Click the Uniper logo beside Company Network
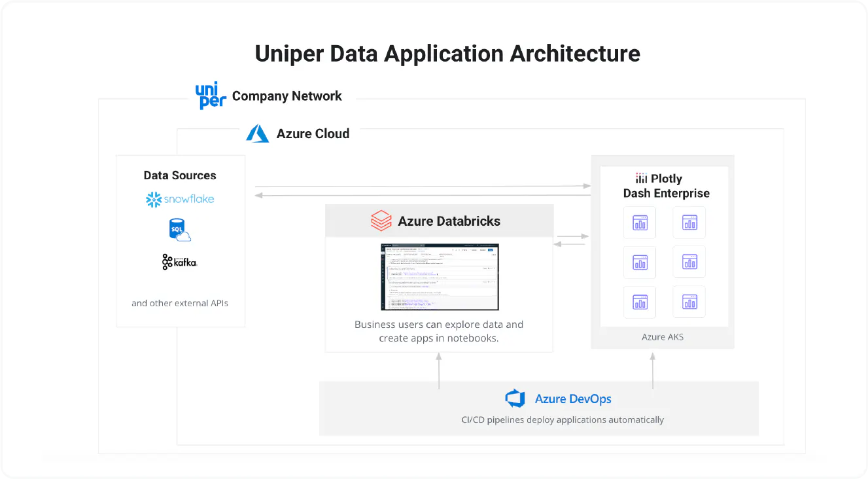The width and height of the screenshot is (868, 479). (x=211, y=96)
